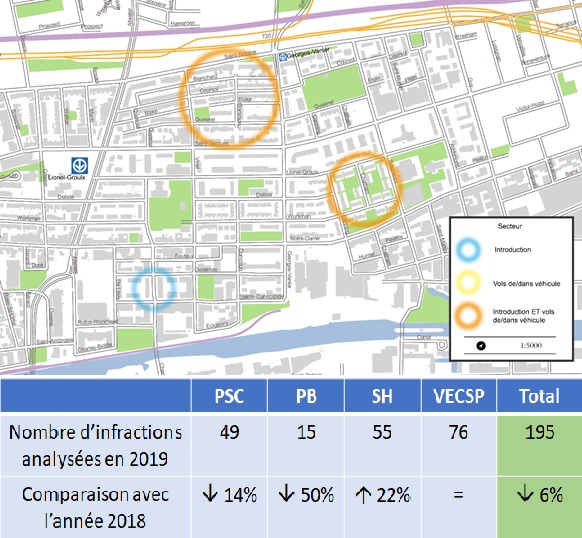Click the Lionel-Groulx metro station icon

coord(80,166)
